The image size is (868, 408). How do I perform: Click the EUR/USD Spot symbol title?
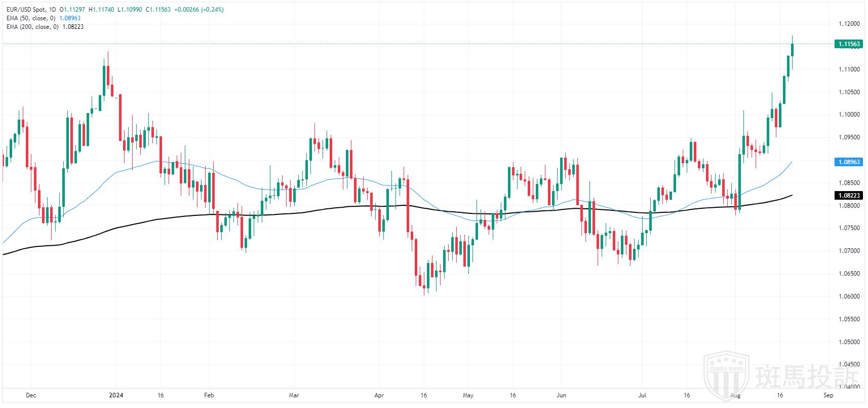[25, 10]
